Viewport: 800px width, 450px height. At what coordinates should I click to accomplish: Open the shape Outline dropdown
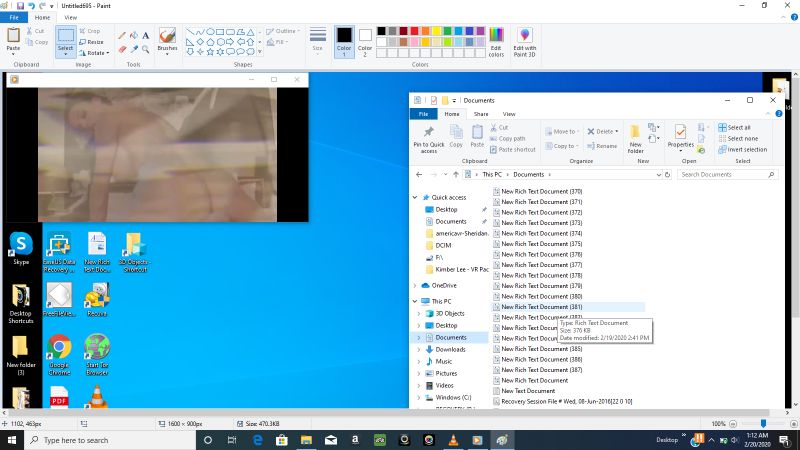pyautogui.click(x=283, y=31)
